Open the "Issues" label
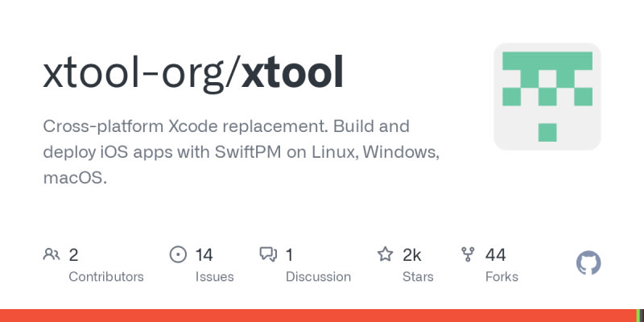The height and width of the screenshot is (322, 644). pyautogui.click(x=214, y=277)
